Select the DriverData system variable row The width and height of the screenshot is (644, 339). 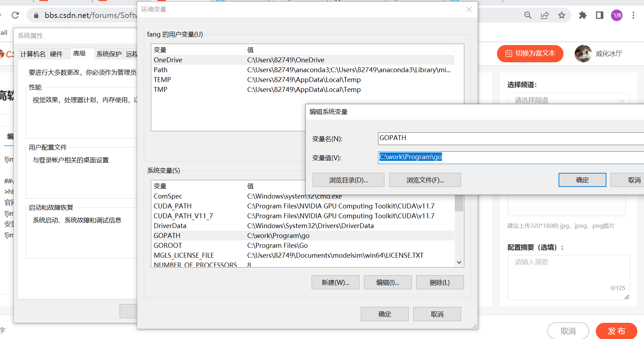(303, 226)
